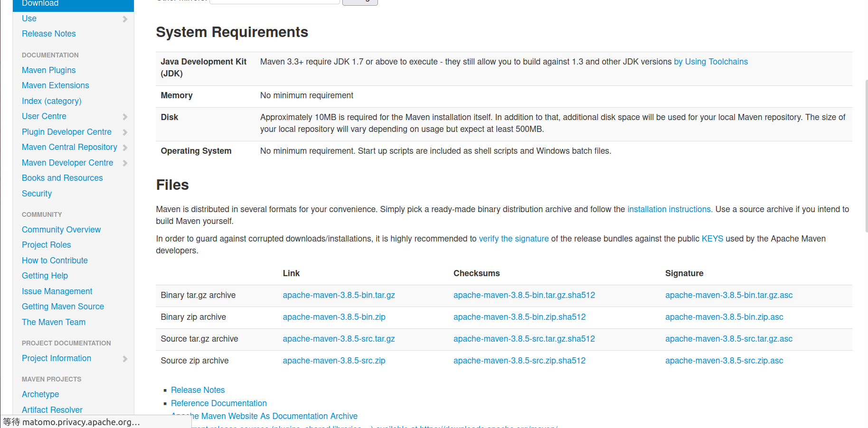Open the 'verify the signature' link

tap(514, 239)
